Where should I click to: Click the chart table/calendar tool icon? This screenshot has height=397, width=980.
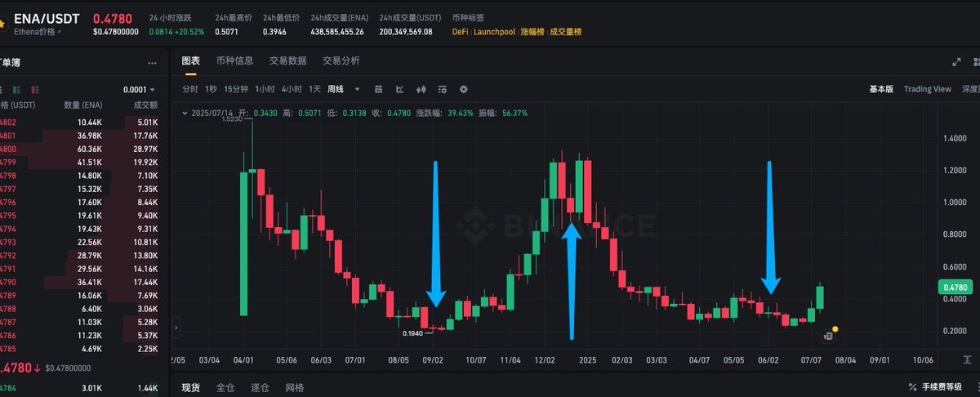[x=378, y=89]
